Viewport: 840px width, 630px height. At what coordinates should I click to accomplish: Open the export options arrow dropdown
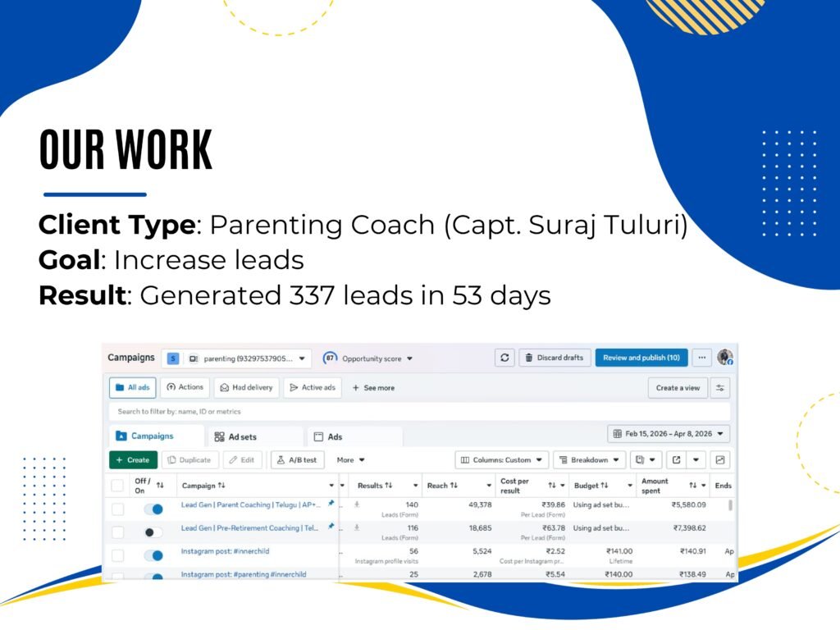(x=696, y=459)
